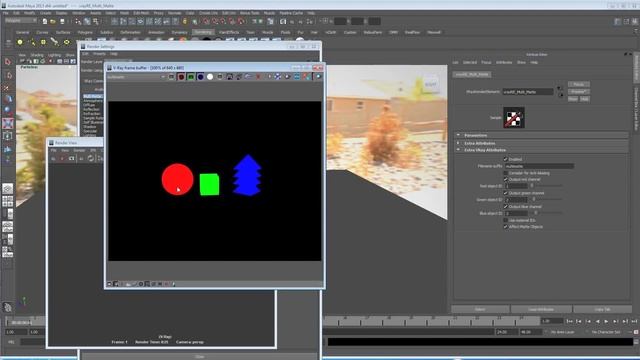Expand the Extra Attributes section
Image resolution: width=640 pixels, height=360 pixels.
458,143
